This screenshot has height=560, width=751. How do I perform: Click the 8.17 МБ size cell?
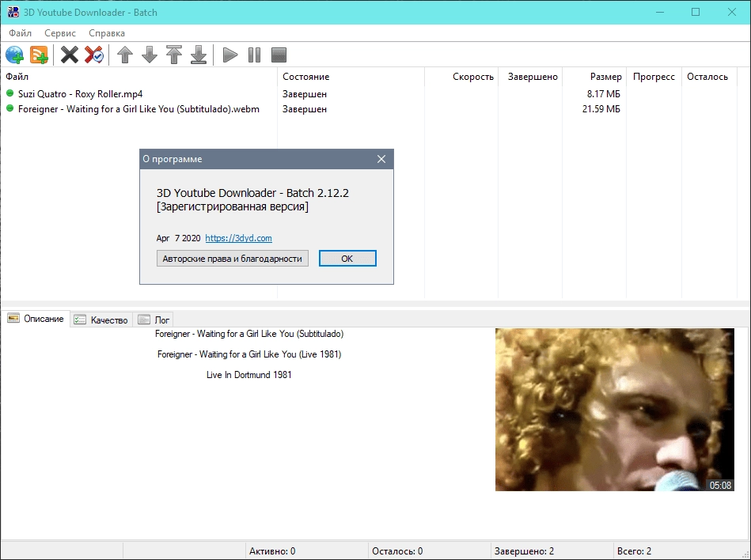603,94
